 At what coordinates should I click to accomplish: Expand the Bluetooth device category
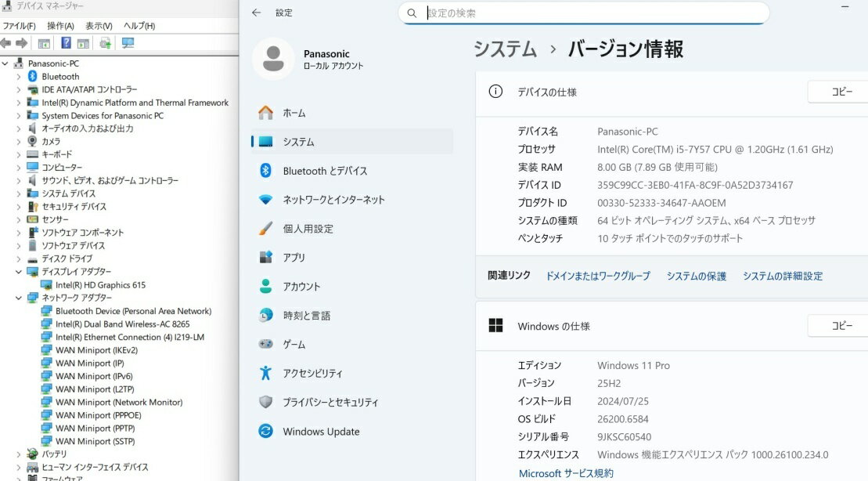point(19,77)
